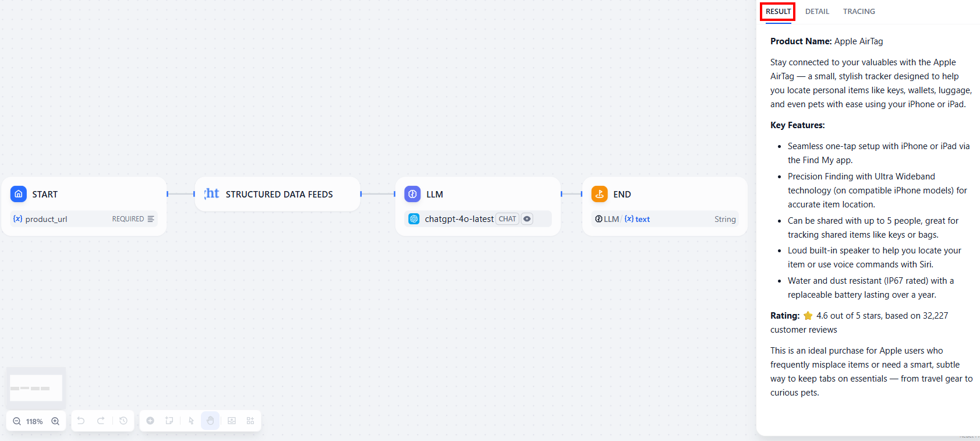Click the Seamless one-tap setup bullet
The width and height of the screenshot is (980, 441).
pyautogui.click(x=879, y=153)
